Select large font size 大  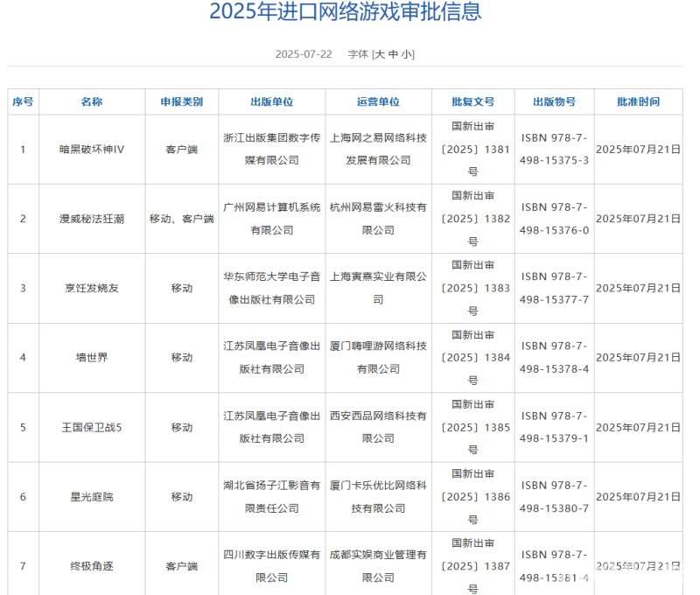[x=379, y=54]
